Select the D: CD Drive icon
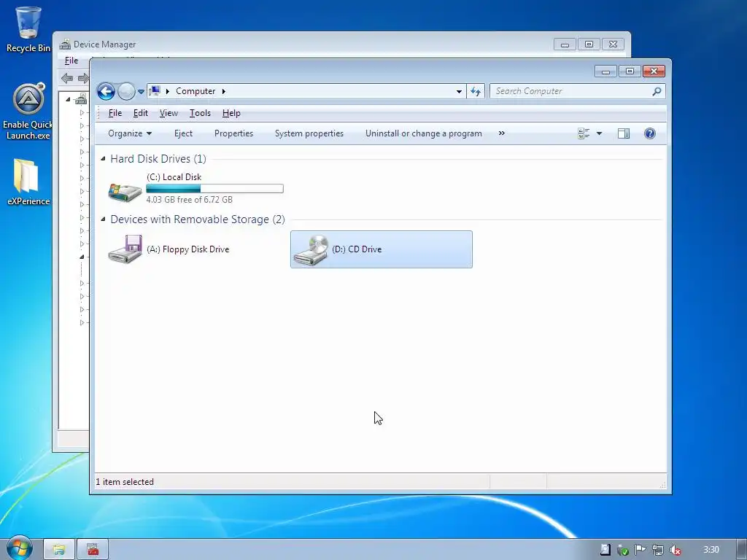747x560 pixels. tap(311, 250)
